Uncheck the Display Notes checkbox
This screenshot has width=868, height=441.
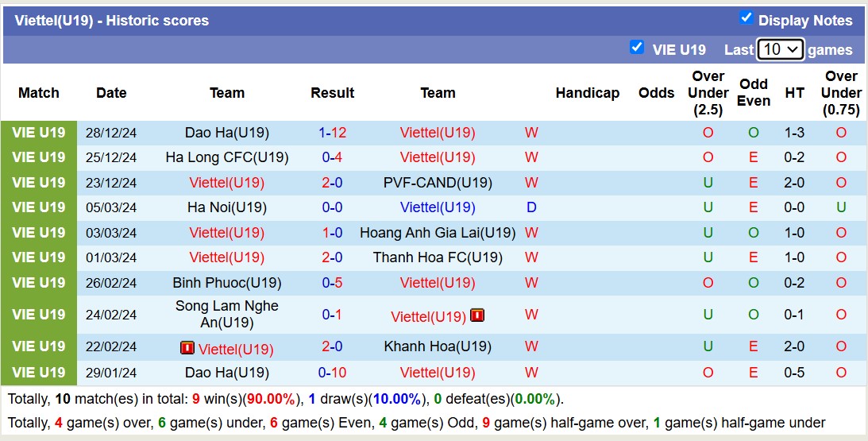[x=746, y=17]
